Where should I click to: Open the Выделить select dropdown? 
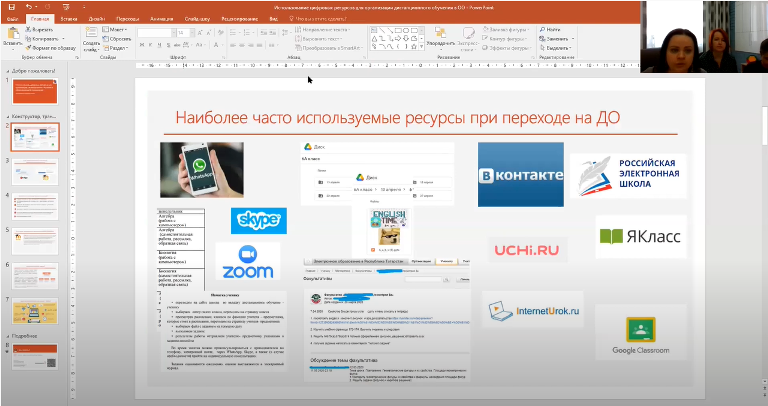[555, 48]
